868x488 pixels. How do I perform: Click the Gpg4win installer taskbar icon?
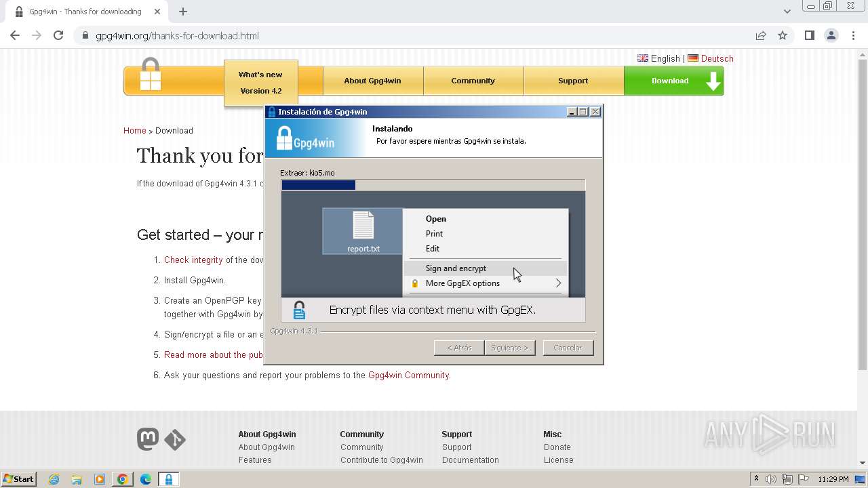tap(169, 479)
